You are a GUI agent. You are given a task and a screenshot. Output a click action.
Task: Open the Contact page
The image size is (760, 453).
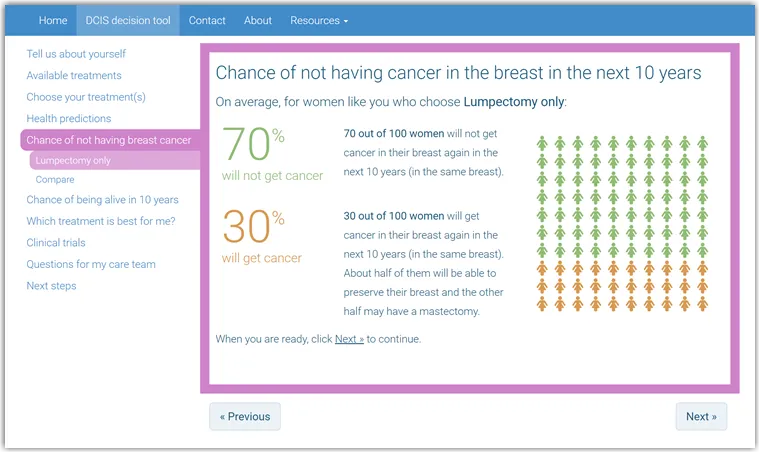207,20
